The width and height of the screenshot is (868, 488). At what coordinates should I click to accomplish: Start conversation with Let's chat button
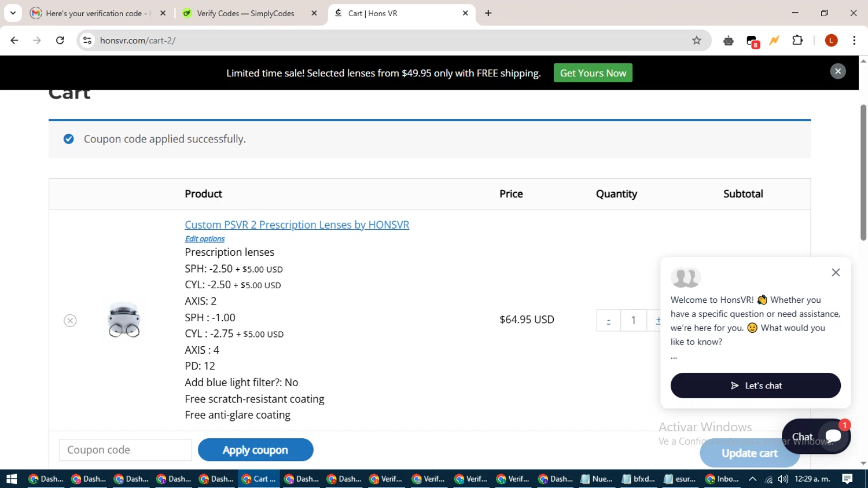(756, 386)
